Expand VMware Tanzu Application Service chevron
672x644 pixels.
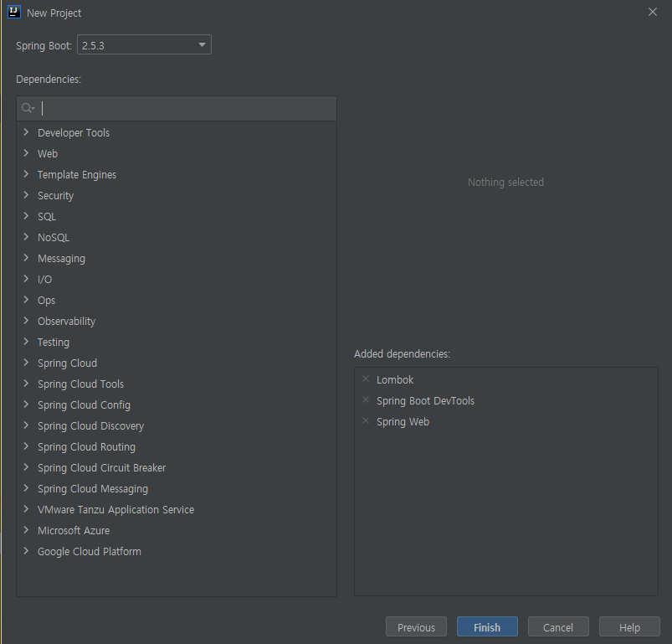click(26, 509)
